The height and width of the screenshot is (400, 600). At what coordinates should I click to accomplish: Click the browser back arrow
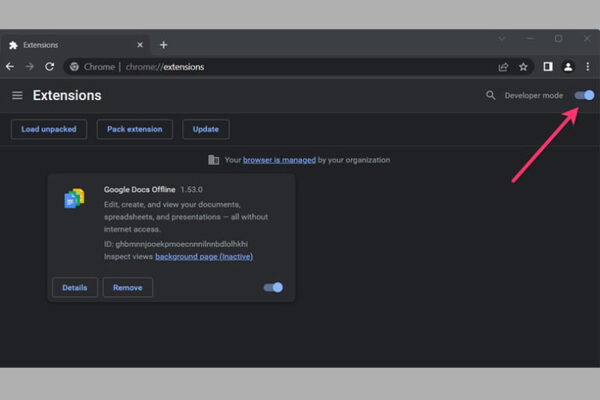pyautogui.click(x=10, y=67)
